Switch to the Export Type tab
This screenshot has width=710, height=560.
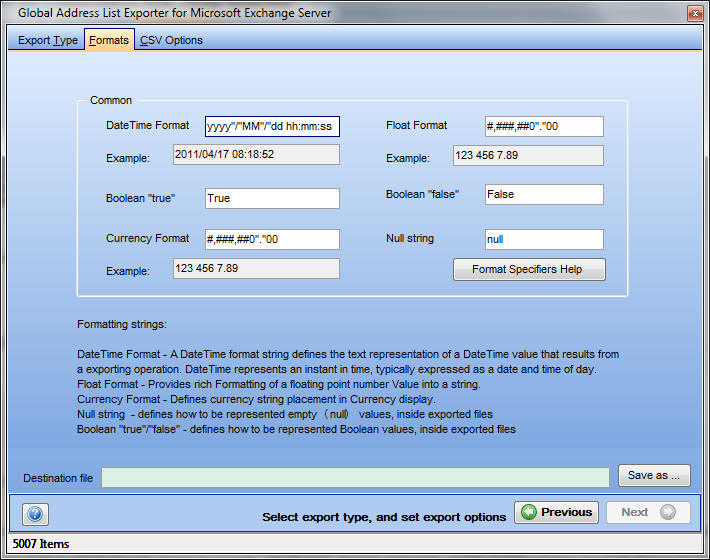(x=48, y=40)
